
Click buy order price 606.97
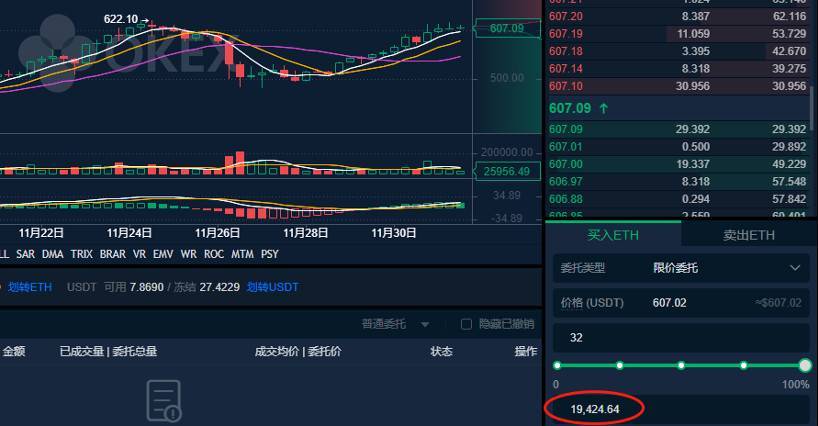tap(566, 181)
